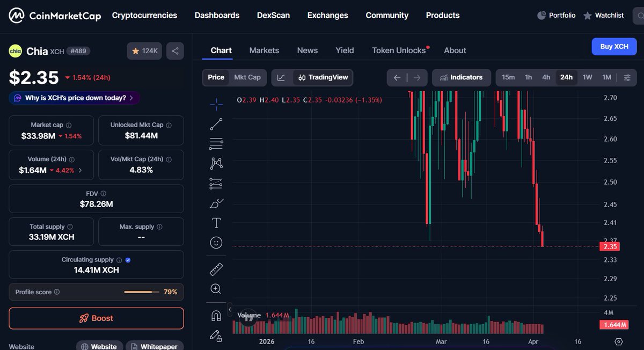Select the horizontal lines Fibonacci tool
The image size is (644, 350).
pyautogui.click(x=216, y=144)
